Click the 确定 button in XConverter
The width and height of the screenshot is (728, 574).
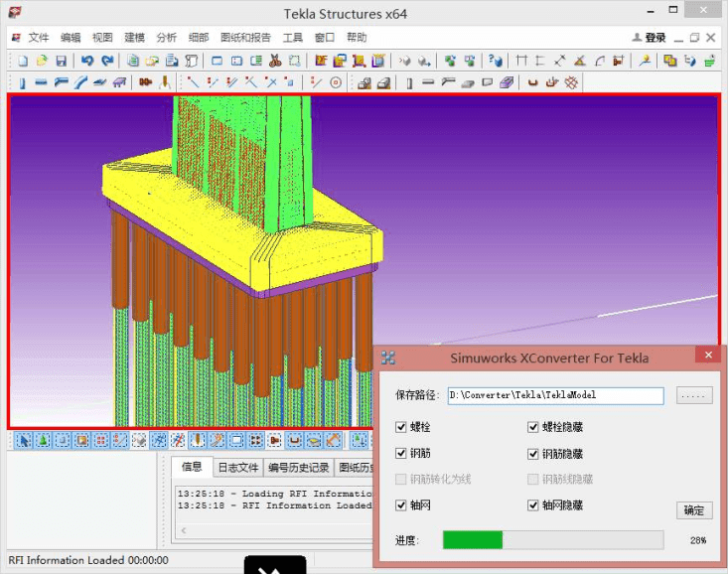694,510
